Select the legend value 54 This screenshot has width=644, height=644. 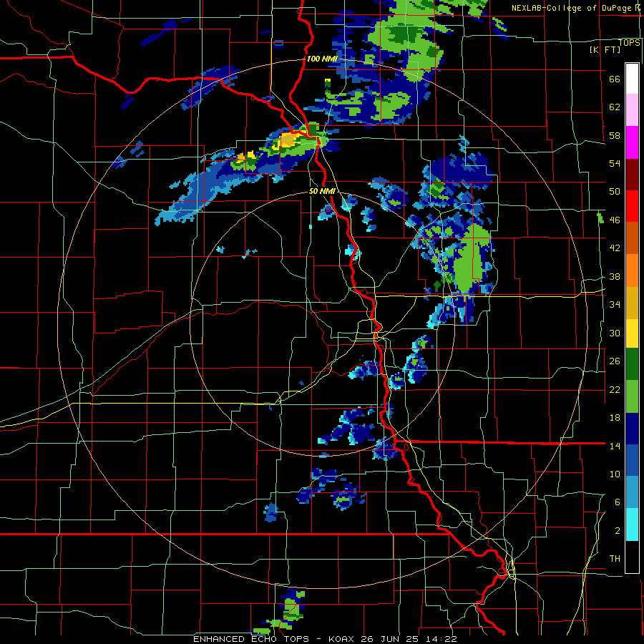point(615,163)
